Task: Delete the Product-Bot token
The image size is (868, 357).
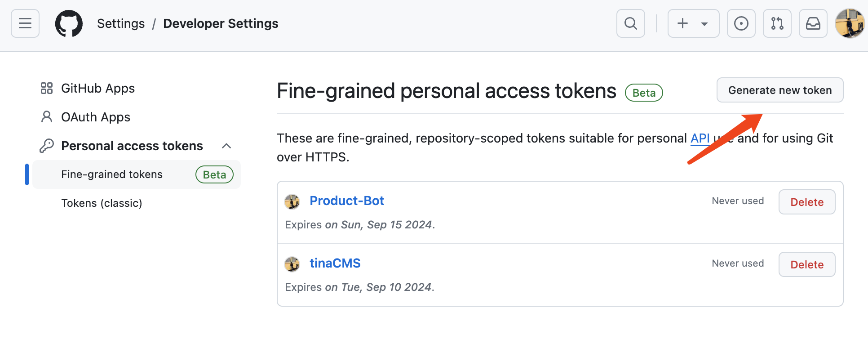Action: click(807, 202)
